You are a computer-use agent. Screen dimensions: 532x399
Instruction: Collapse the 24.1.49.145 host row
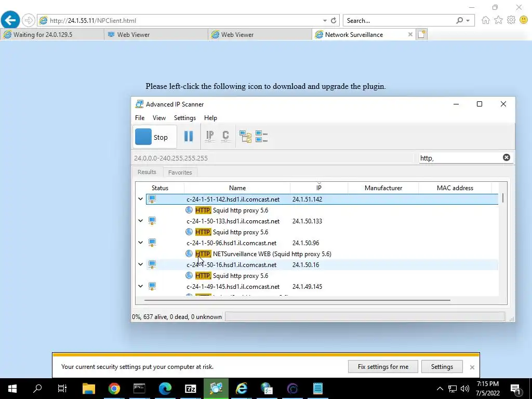140,286
